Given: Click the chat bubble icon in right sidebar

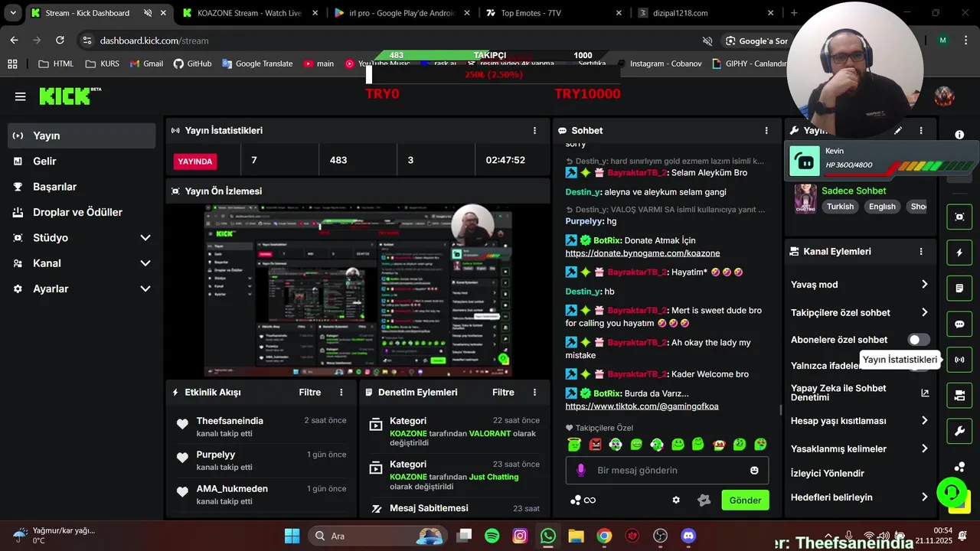Looking at the screenshot, I should click(959, 324).
